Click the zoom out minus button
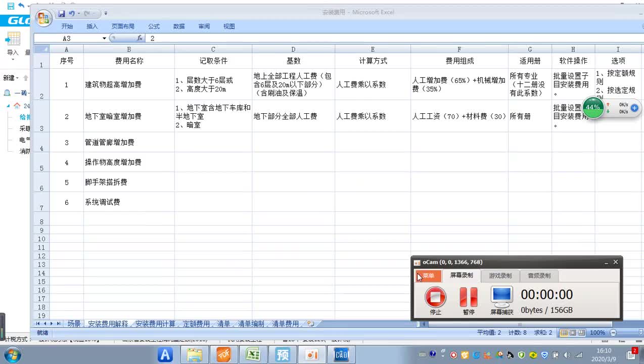This screenshot has height=364, width=644. click(613, 333)
